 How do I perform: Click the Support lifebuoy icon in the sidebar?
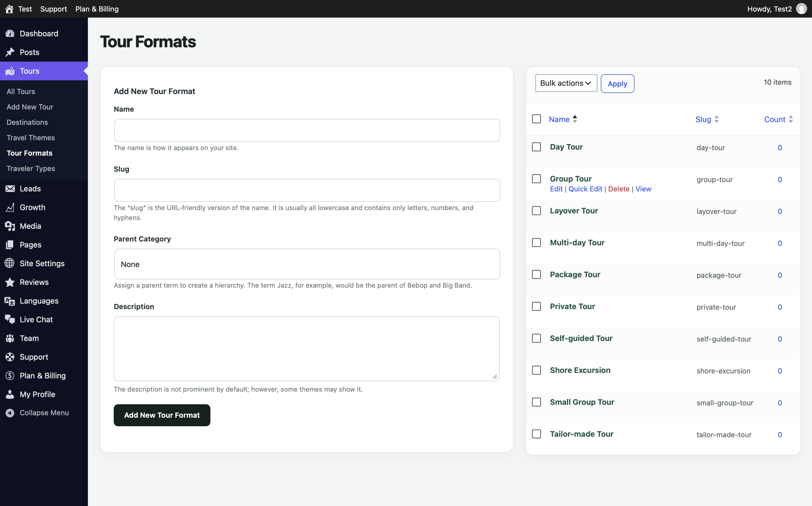(10, 357)
